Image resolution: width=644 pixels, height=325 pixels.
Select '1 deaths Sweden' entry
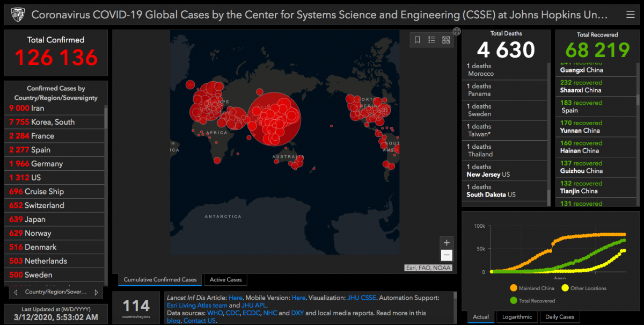pyautogui.click(x=504, y=110)
